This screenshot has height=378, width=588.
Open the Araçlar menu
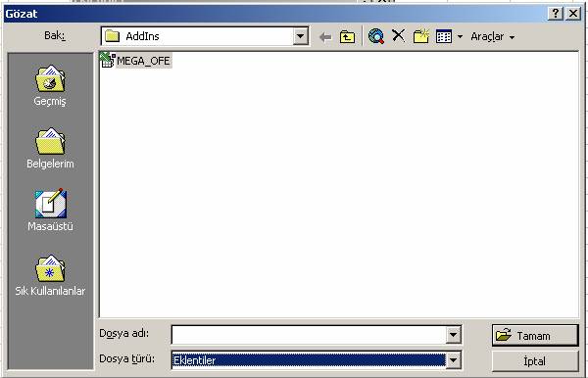[492, 36]
